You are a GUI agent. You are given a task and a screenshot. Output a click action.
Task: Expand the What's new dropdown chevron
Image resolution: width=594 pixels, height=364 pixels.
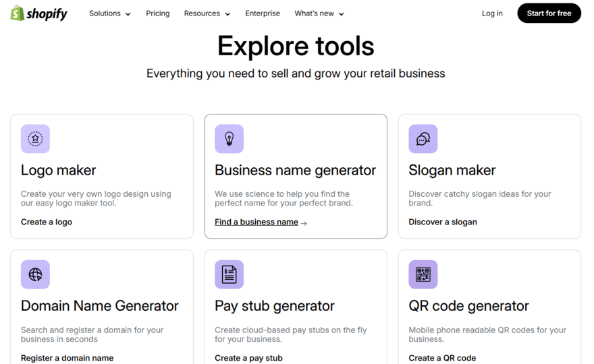pyautogui.click(x=342, y=14)
